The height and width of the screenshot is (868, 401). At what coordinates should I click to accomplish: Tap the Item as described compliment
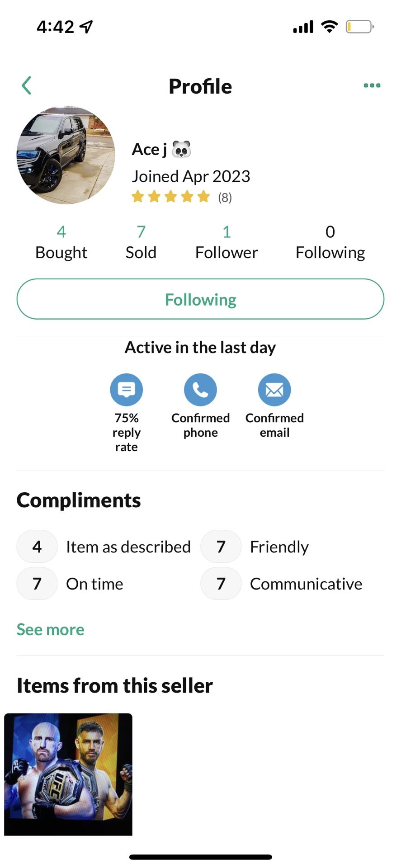click(128, 547)
